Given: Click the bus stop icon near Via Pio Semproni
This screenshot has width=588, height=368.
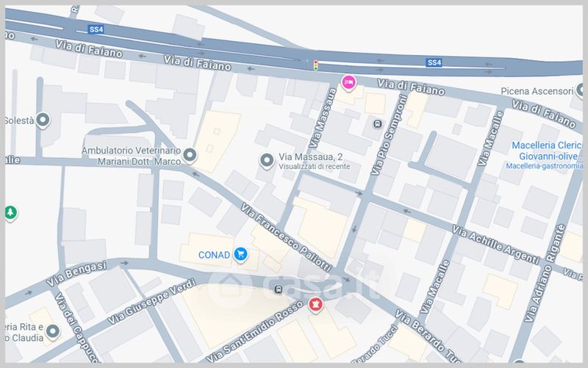Looking at the screenshot, I should (x=378, y=123).
